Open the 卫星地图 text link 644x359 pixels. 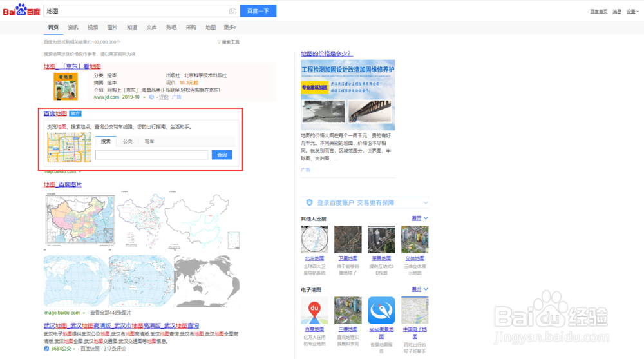(x=348, y=258)
